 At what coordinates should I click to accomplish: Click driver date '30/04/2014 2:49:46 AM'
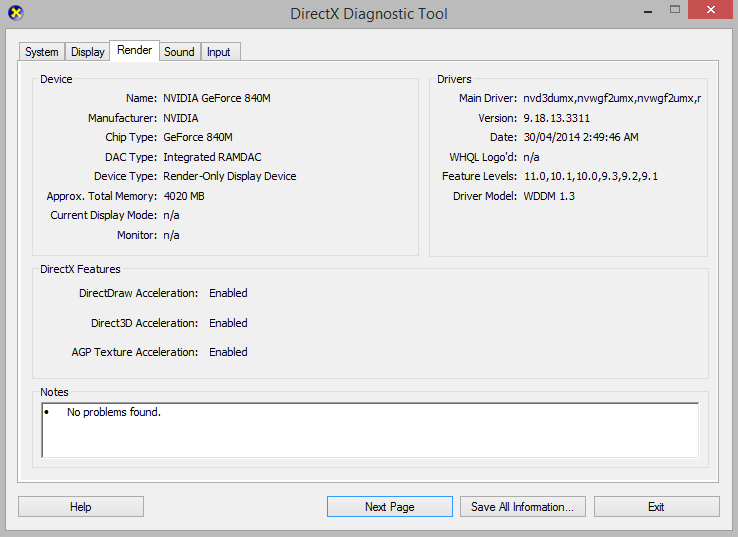tap(581, 137)
